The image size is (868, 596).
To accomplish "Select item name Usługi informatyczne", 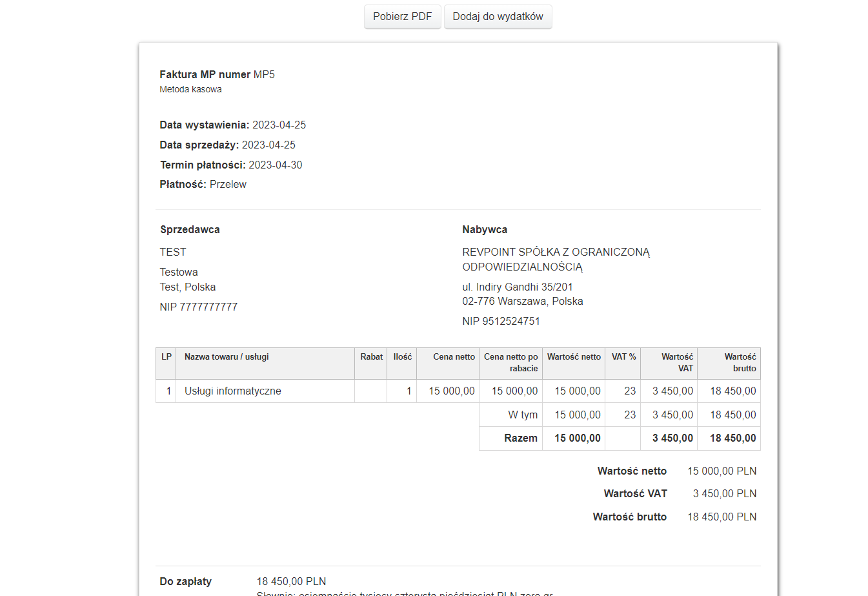I will pyautogui.click(x=233, y=391).
